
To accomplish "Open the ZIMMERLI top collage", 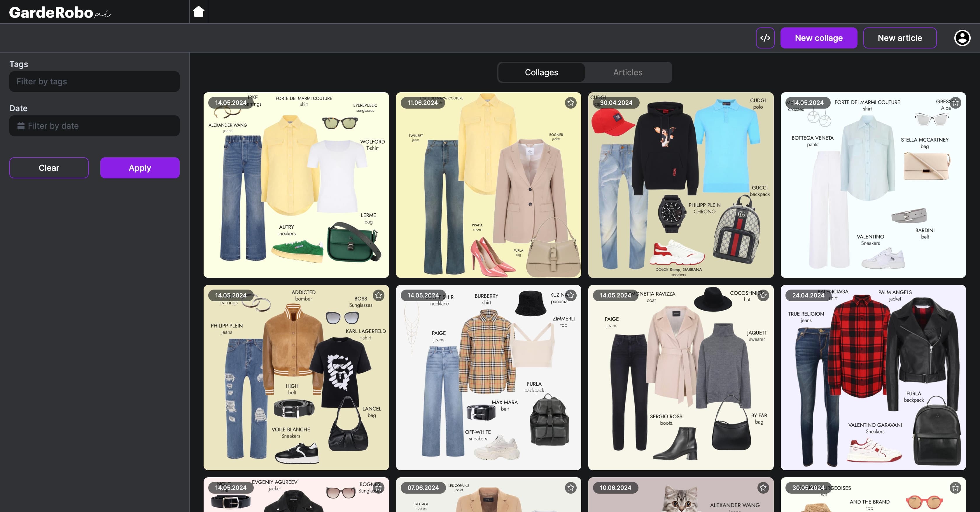I will click(x=489, y=378).
